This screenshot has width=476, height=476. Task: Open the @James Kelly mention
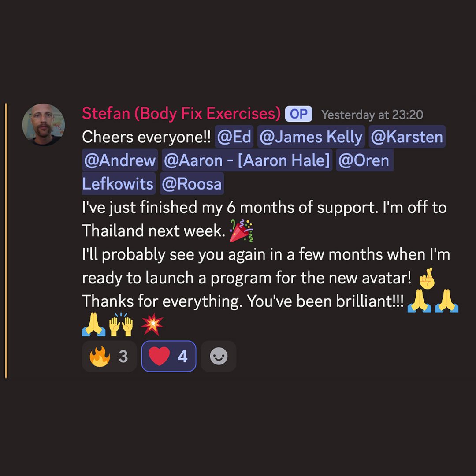(x=311, y=137)
